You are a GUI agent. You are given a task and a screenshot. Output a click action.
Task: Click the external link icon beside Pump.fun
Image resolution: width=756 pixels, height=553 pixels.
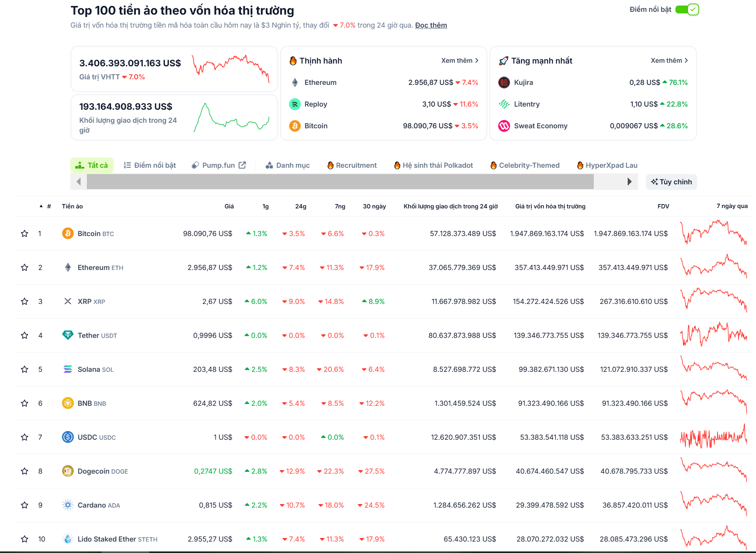tap(242, 165)
